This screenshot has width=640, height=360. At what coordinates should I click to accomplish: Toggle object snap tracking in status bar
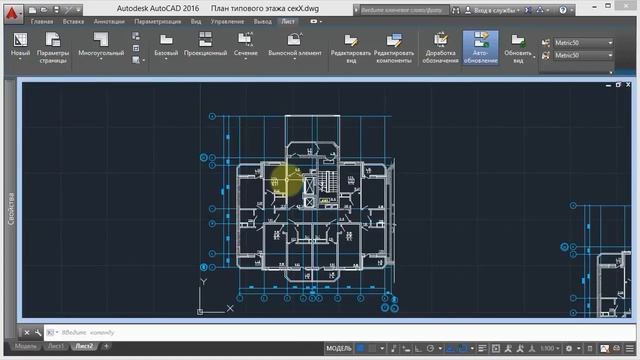coord(450,349)
